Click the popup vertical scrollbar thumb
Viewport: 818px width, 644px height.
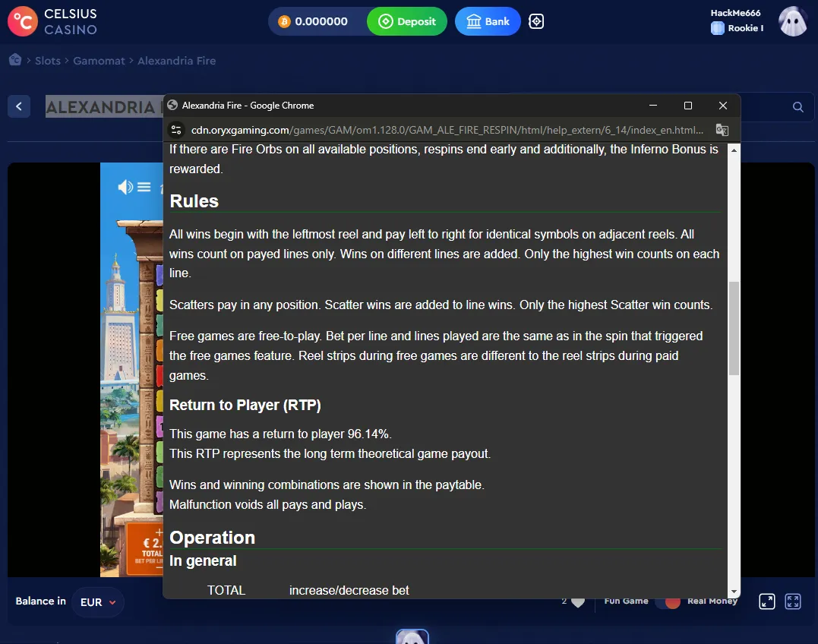[x=734, y=328]
